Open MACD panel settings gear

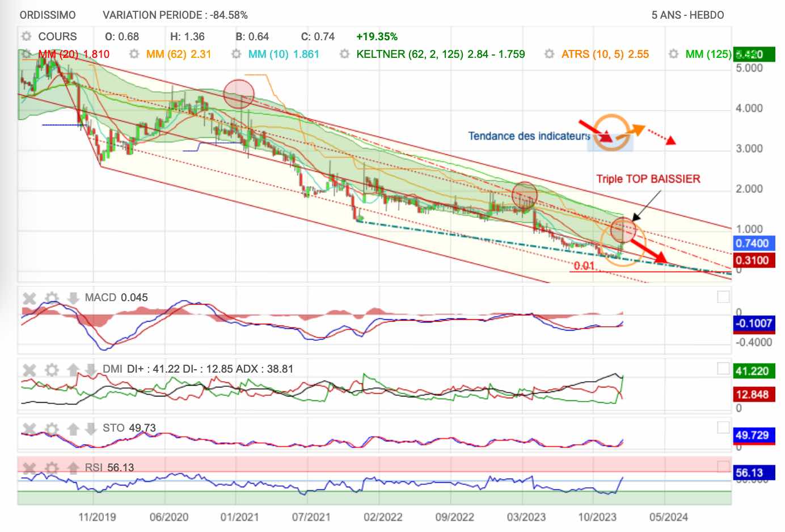(x=52, y=298)
